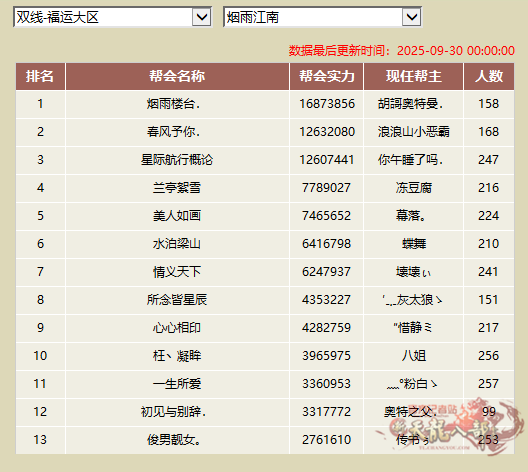Click strength value 12632080
Viewport: 528px width, 472px height.
[x=327, y=132]
